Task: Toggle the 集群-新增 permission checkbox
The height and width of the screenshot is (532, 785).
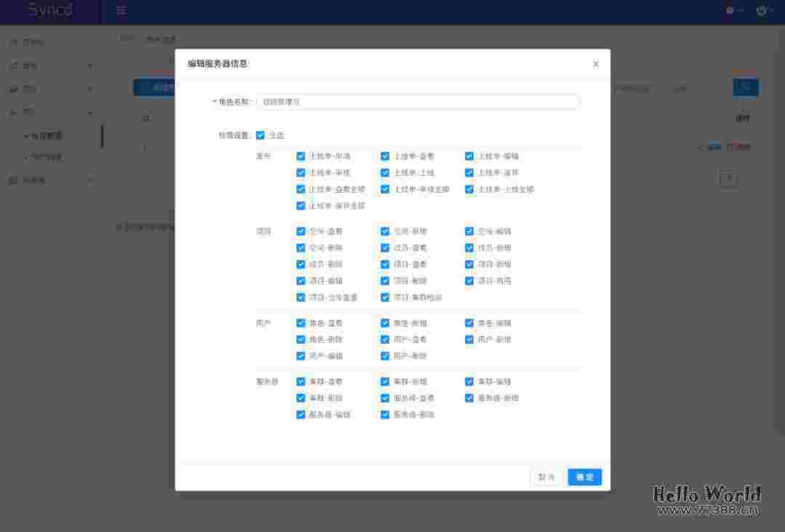Action: (x=385, y=382)
